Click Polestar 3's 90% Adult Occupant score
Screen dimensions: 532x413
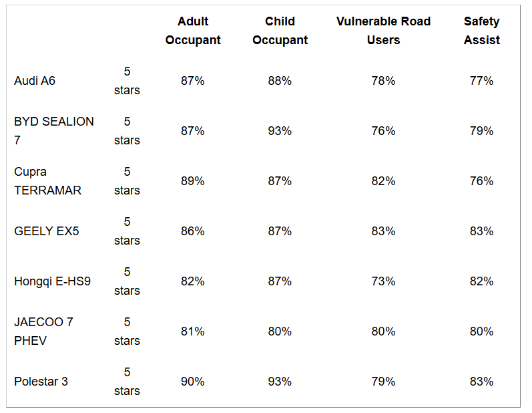pyautogui.click(x=193, y=382)
